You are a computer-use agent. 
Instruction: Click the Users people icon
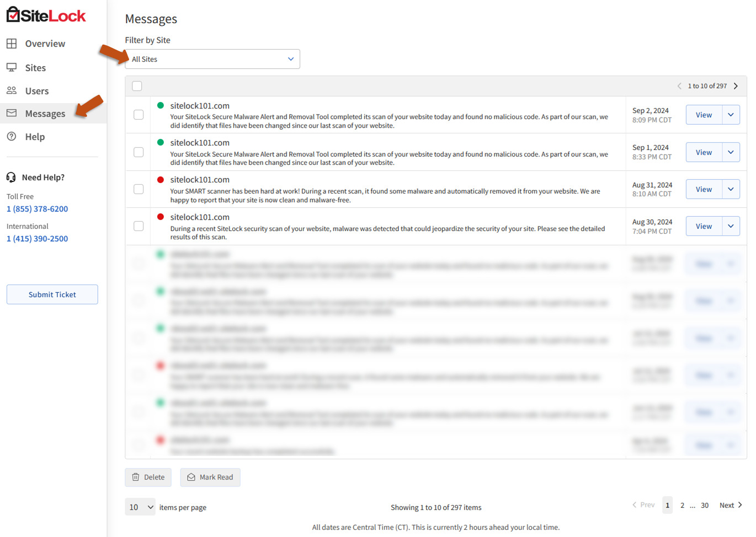[12, 90]
